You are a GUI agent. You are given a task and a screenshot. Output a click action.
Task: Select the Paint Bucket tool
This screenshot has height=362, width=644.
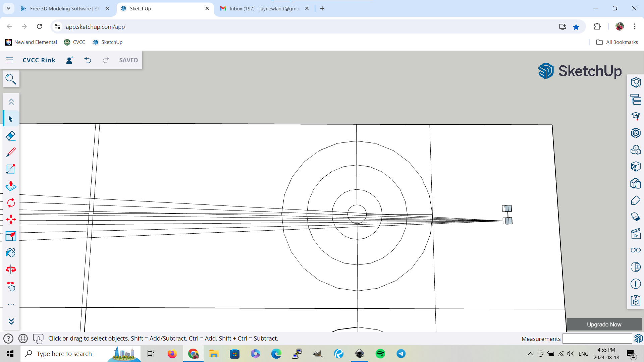(x=11, y=253)
